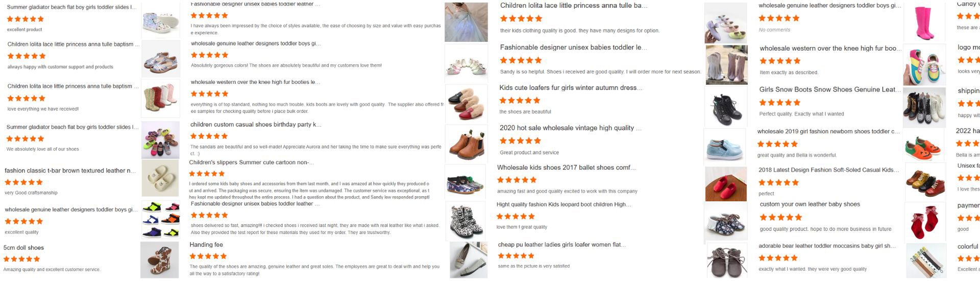The width and height of the screenshot is (980, 281).
Task: Open the red toddler shoes thumbnail
Action: [726, 183]
